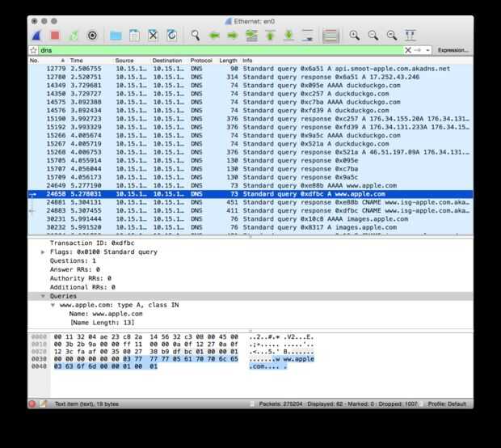Click the Profile: Default status entry
The height and width of the screenshot is (448, 501).
pyautogui.click(x=447, y=404)
